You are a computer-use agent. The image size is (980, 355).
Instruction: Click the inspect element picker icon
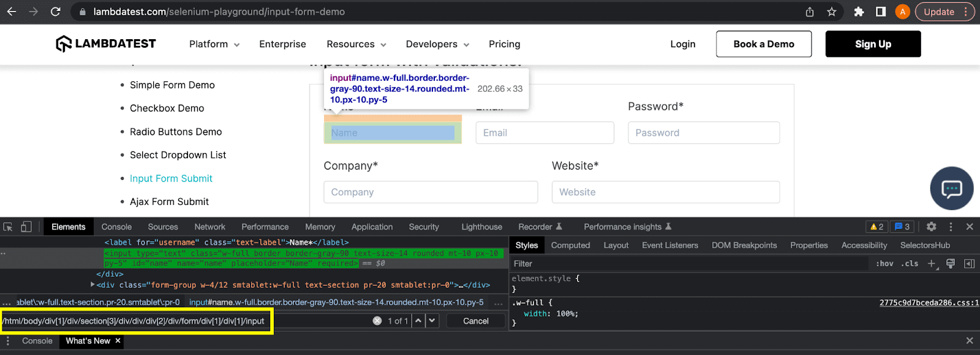(x=8, y=226)
